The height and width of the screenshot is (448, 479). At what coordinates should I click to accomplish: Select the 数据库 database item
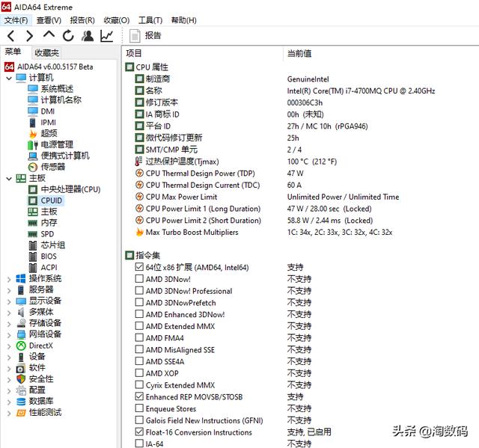41,402
